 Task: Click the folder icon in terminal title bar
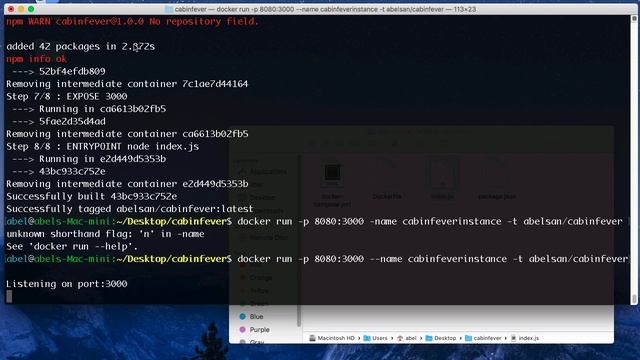pos(168,9)
